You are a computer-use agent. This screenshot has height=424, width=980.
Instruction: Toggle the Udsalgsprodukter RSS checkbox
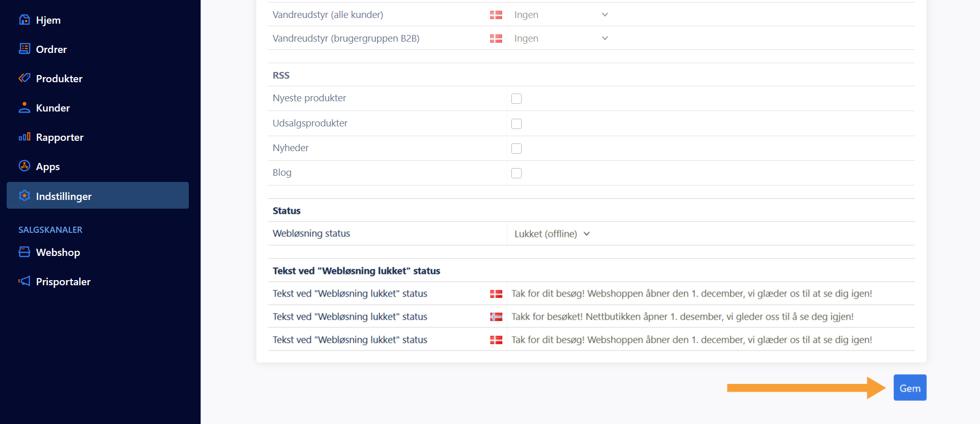pyautogui.click(x=516, y=124)
